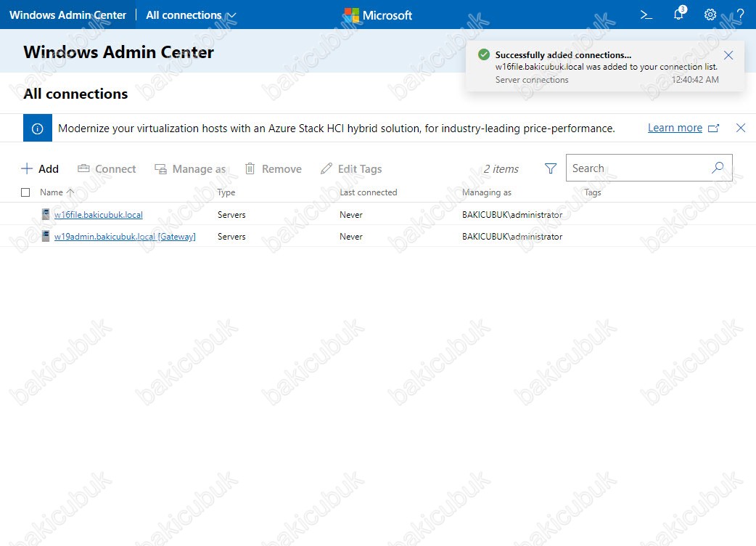Close the success notification toast

(728, 55)
